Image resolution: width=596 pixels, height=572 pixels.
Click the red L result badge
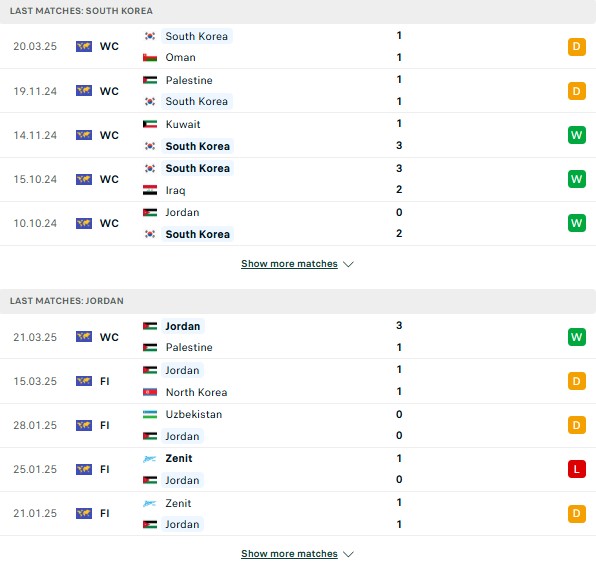pos(577,469)
